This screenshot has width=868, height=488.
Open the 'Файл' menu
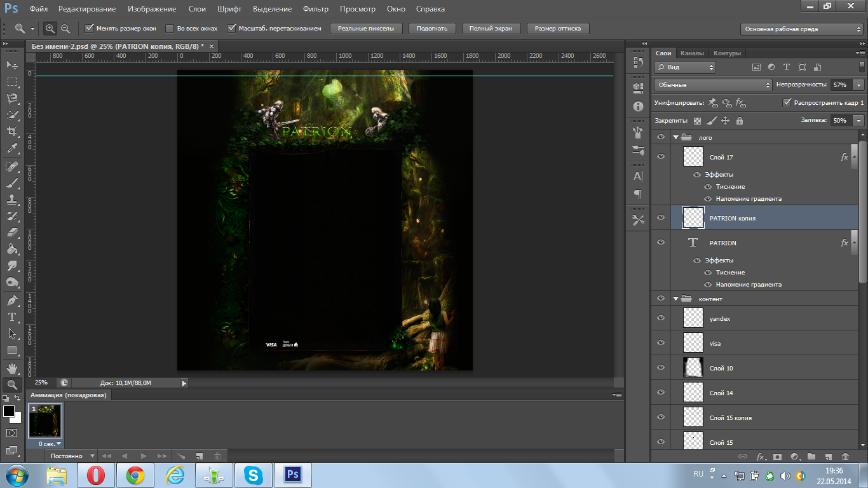tap(38, 9)
